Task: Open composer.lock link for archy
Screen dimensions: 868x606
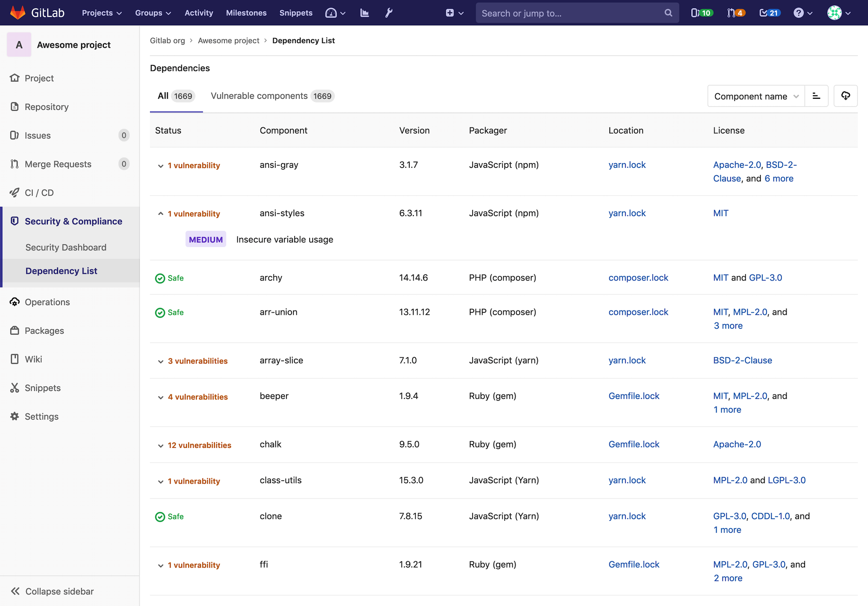Action: 638,278
